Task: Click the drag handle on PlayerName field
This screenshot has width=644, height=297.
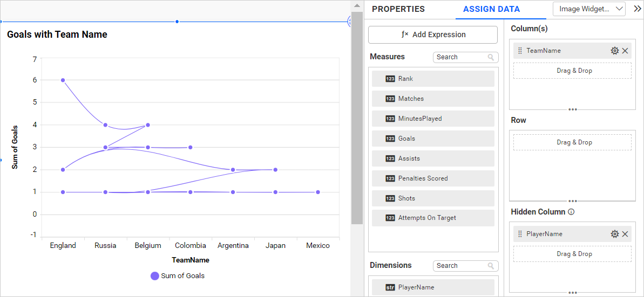Action: coord(520,234)
